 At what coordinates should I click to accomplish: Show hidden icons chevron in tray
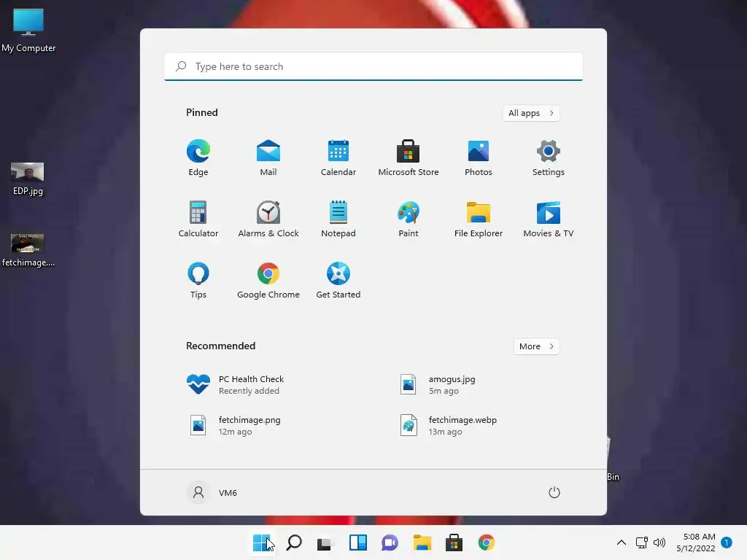[x=622, y=542]
